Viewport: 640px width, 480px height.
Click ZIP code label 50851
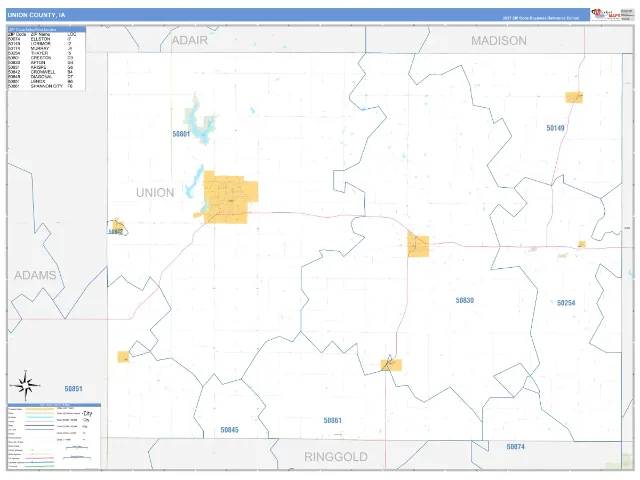pos(73,389)
